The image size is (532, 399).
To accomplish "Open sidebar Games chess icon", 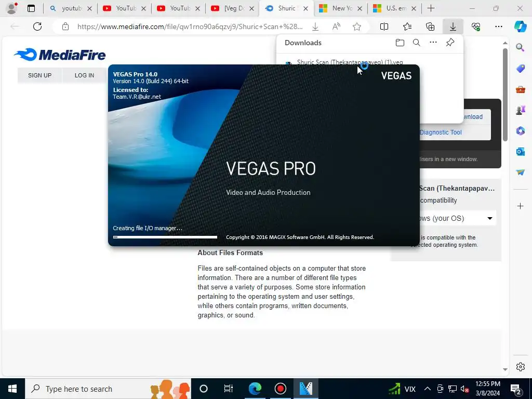I will tap(520, 110).
